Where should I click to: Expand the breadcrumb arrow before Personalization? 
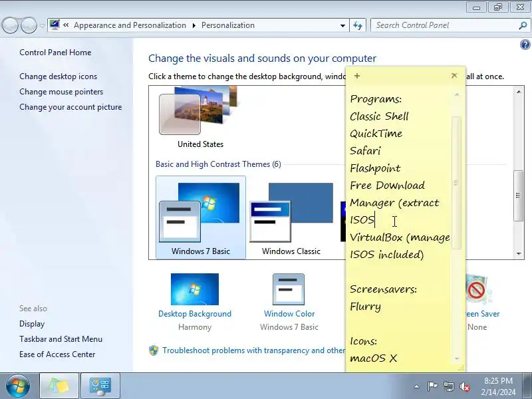coord(194,25)
